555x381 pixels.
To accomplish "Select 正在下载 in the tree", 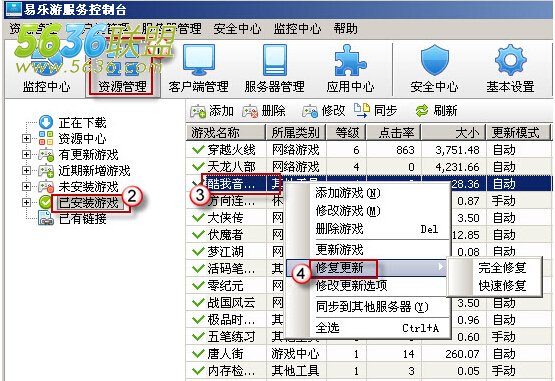I will [82, 123].
